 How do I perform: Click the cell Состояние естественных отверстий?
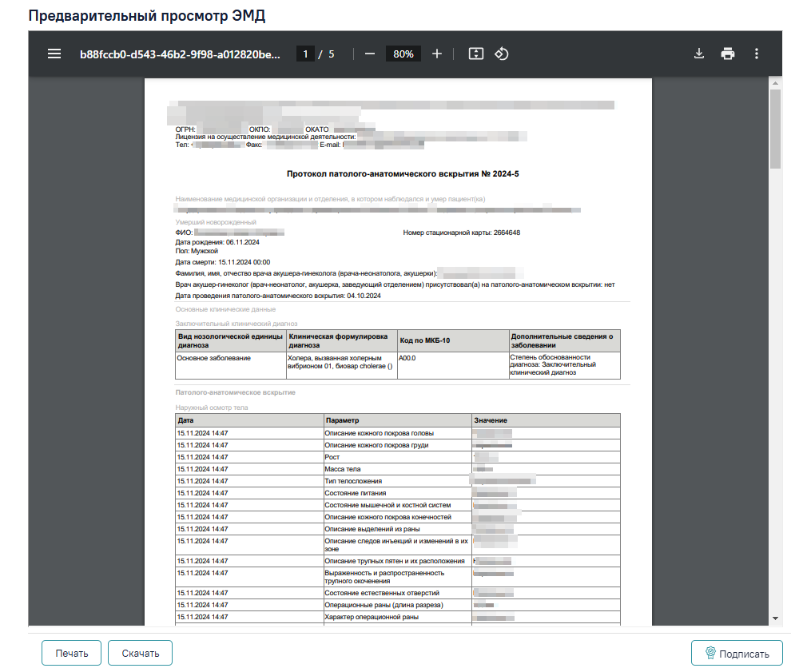pyautogui.click(x=398, y=593)
